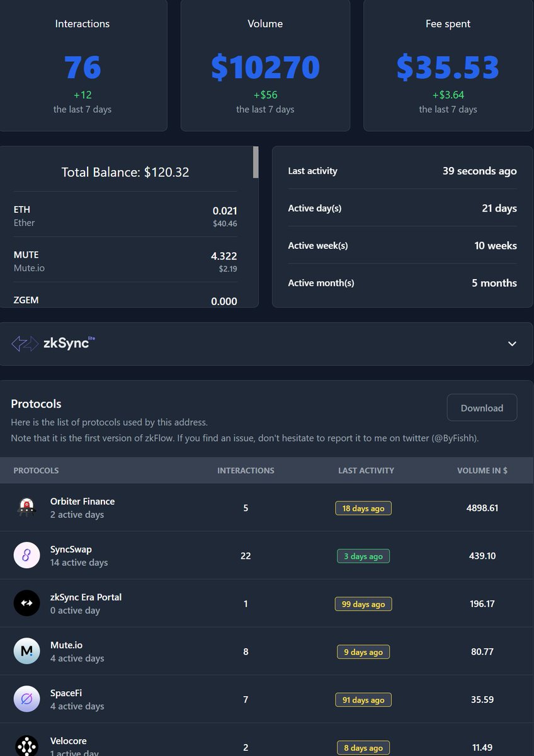
Task: Click the balance list scrollbar thumb
Action: pyautogui.click(x=256, y=162)
